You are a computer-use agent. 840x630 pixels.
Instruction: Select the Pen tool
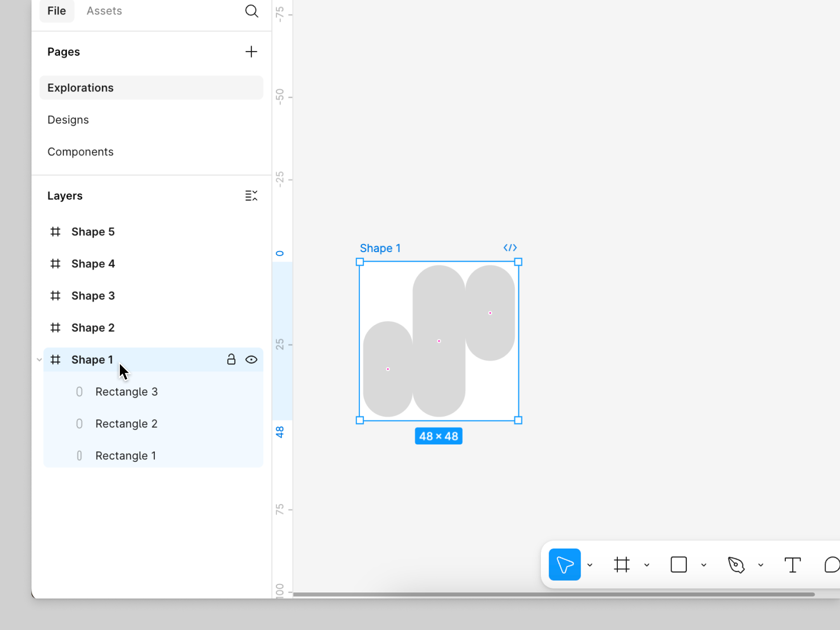coord(736,564)
